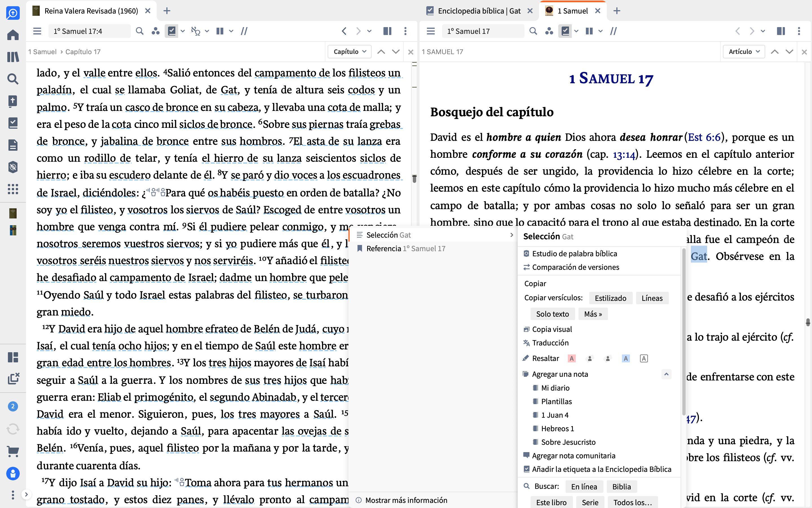Expand link set dropdown arrow in Reina Valera toolbar
This screenshot has width=812, height=508.
pos(207,31)
